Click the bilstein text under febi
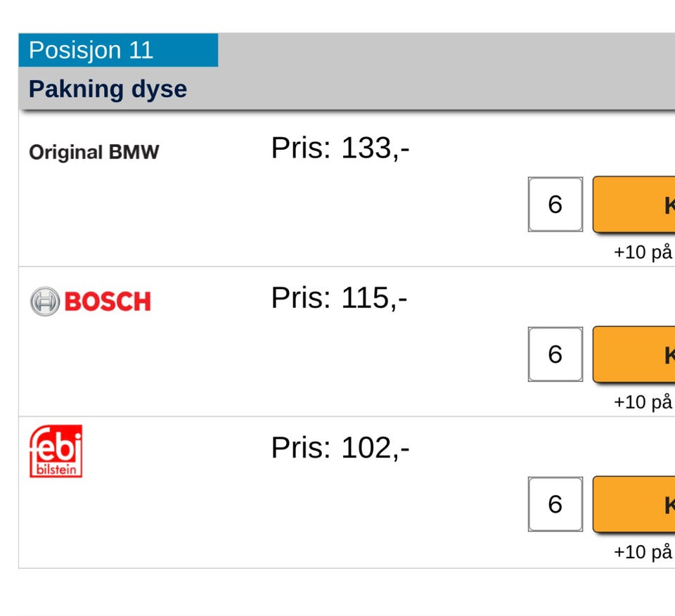Image resolution: width=675 pixels, height=616 pixels. (x=56, y=470)
